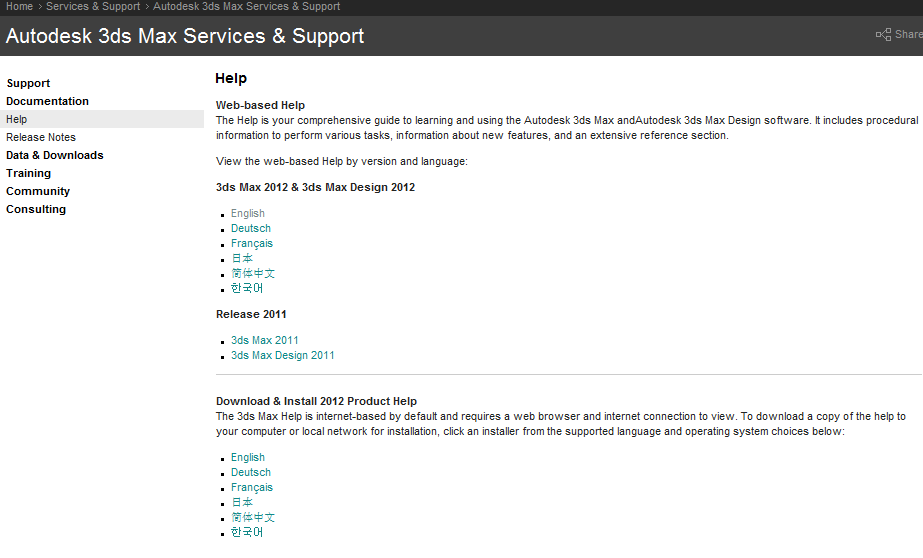923x558 pixels.
Task: Click 3ds Max 2012 & 3ds Max Design 2012 heading
Action: [x=316, y=187]
